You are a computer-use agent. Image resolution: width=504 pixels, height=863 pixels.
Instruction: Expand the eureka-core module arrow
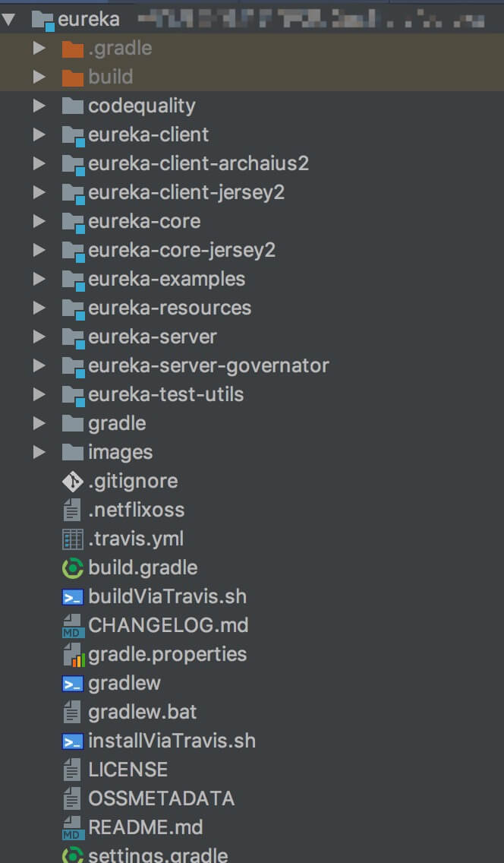click(39, 221)
